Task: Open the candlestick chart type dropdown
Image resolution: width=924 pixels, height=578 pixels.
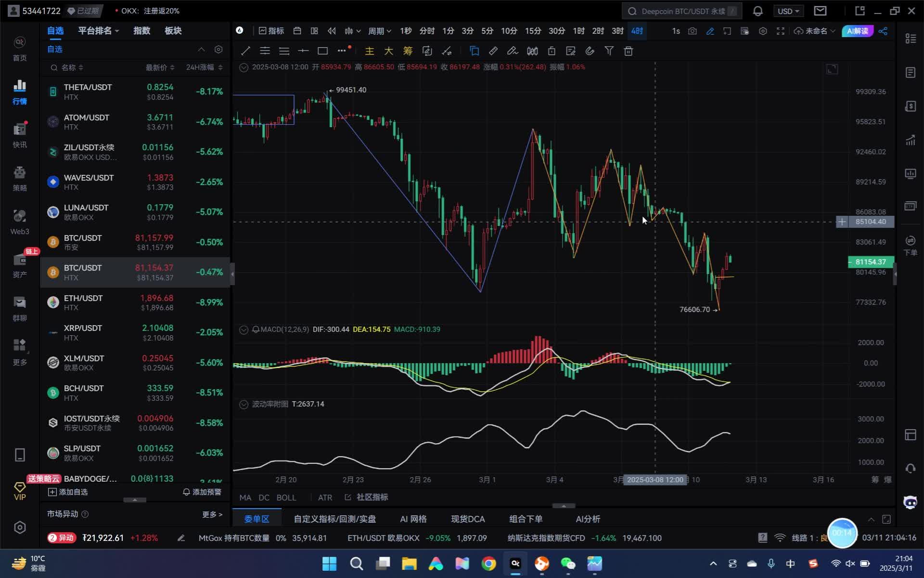Action: click(x=352, y=31)
